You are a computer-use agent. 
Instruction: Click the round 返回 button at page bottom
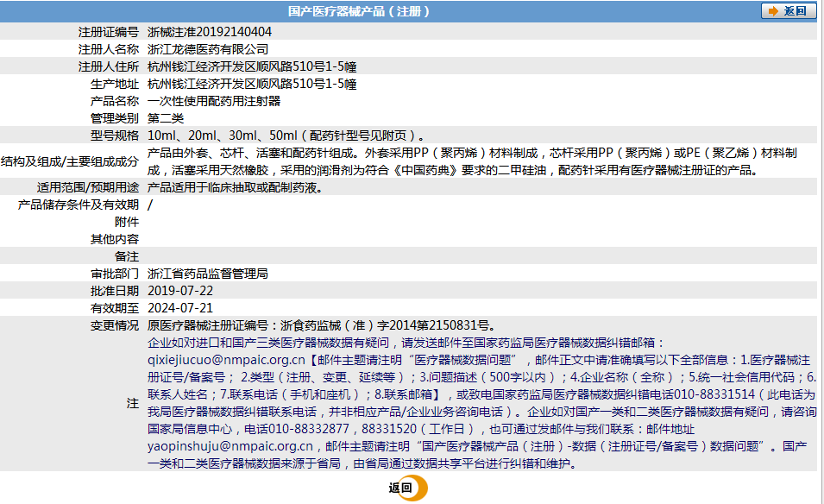(408, 488)
